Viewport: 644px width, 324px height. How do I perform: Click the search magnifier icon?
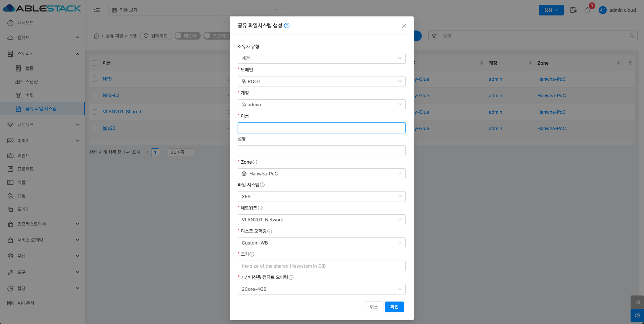632,36
